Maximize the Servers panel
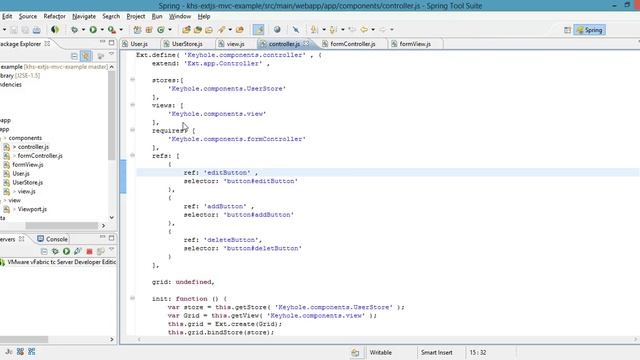Screen dimensions: 640x360 pos(111,238)
